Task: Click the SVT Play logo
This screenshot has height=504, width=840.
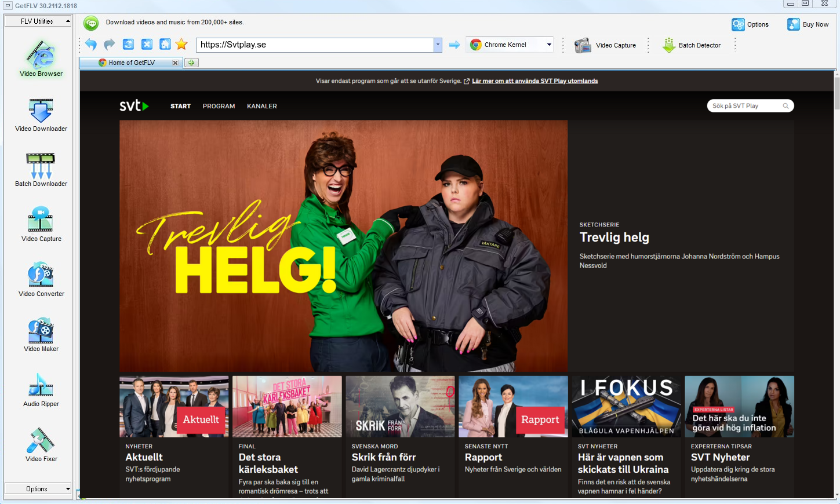Action: point(134,106)
